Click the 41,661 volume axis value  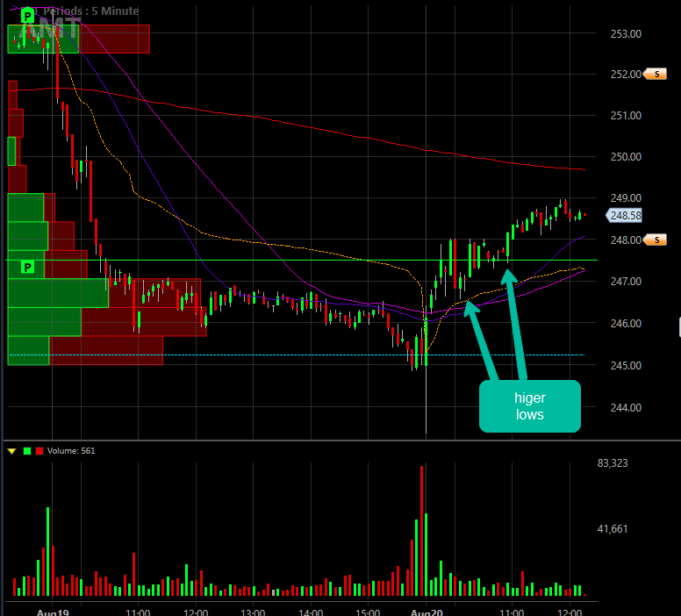pyautogui.click(x=613, y=529)
